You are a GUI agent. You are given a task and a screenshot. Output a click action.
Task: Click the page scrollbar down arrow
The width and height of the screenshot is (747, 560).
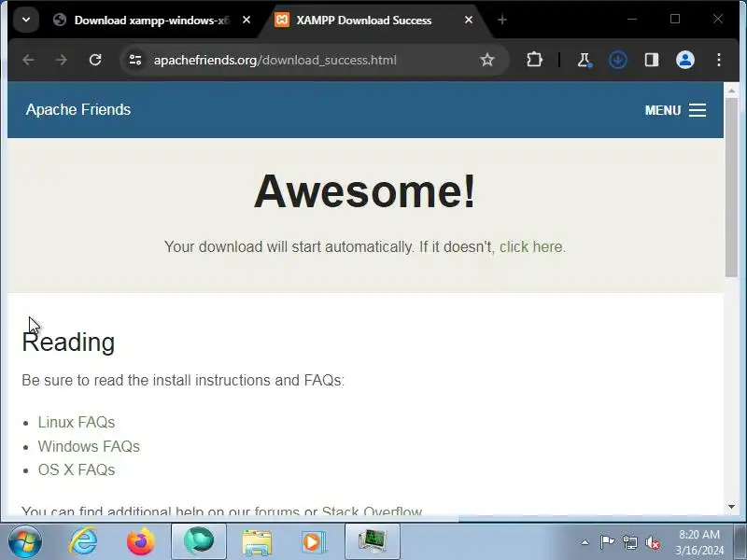click(x=731, y=507)
